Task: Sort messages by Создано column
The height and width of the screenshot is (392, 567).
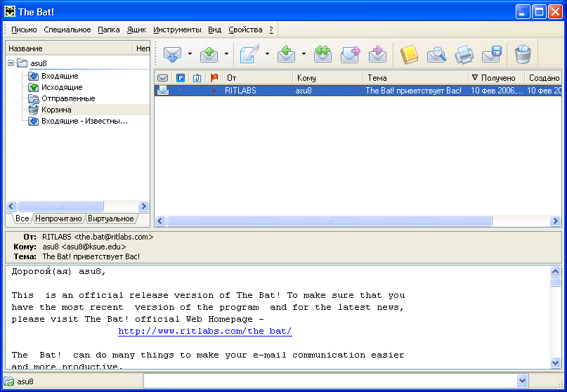Action: (544, 78)
